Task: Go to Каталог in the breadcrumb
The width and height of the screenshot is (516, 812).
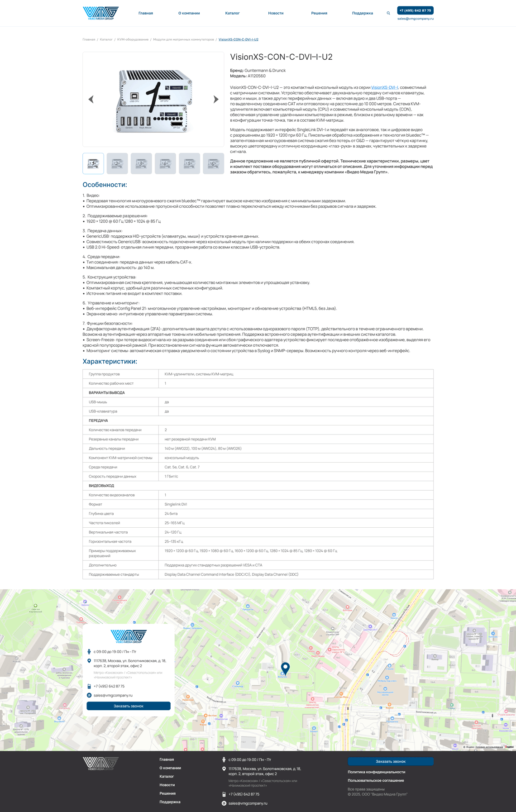Action: [x=106, y=39]
